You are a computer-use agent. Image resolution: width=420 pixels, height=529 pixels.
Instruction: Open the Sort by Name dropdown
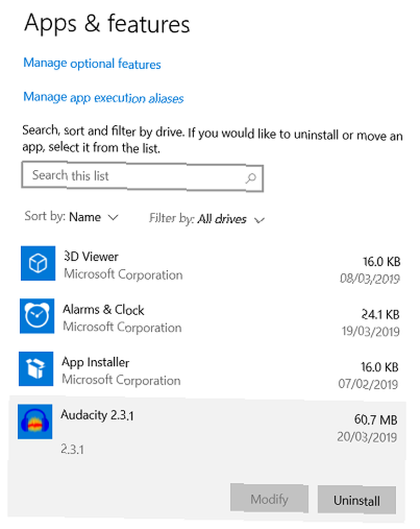pos(71,216)
